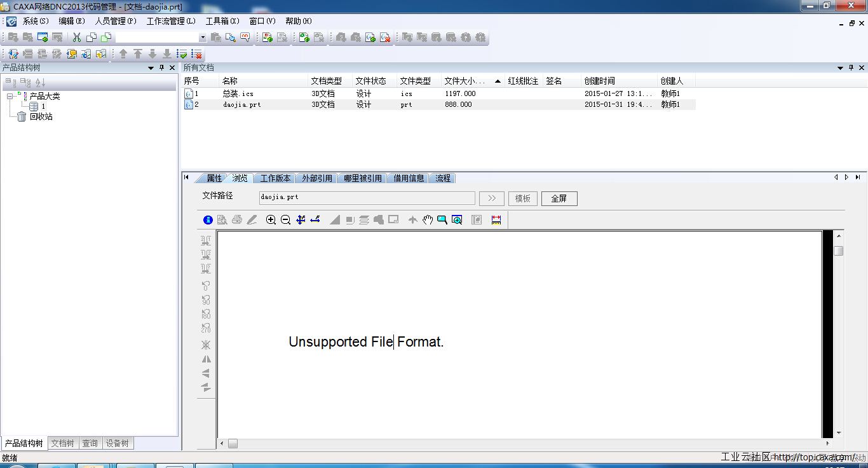This screenshot has height=468, width=868.
Task: Open the 工作流管理 menu
Action: tap(171, 21)
